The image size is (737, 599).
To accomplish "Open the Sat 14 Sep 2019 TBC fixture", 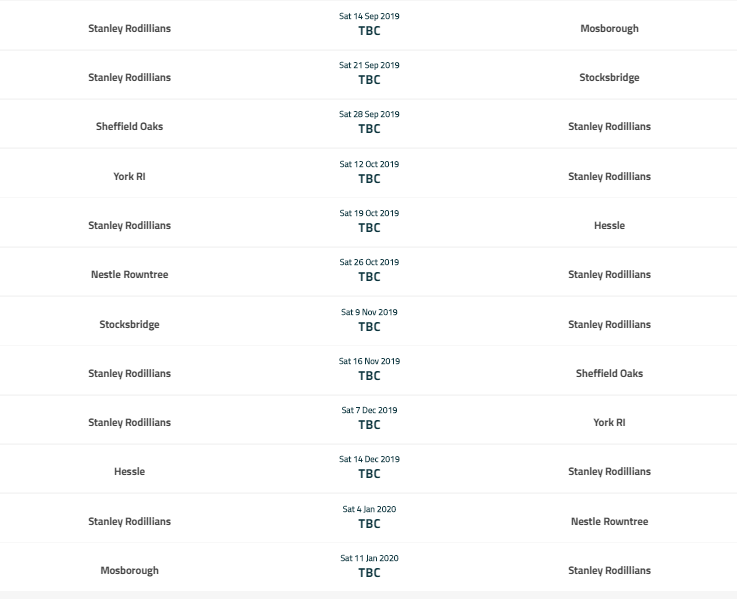I will (369, 24).
